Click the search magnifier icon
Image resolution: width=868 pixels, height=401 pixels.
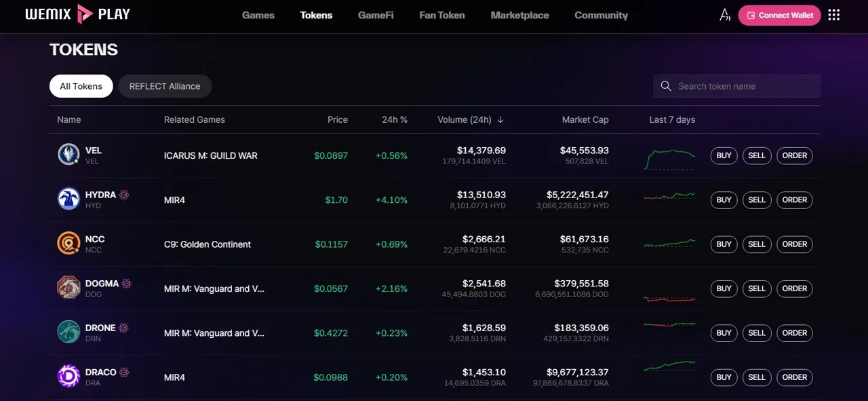pos(666,86)
